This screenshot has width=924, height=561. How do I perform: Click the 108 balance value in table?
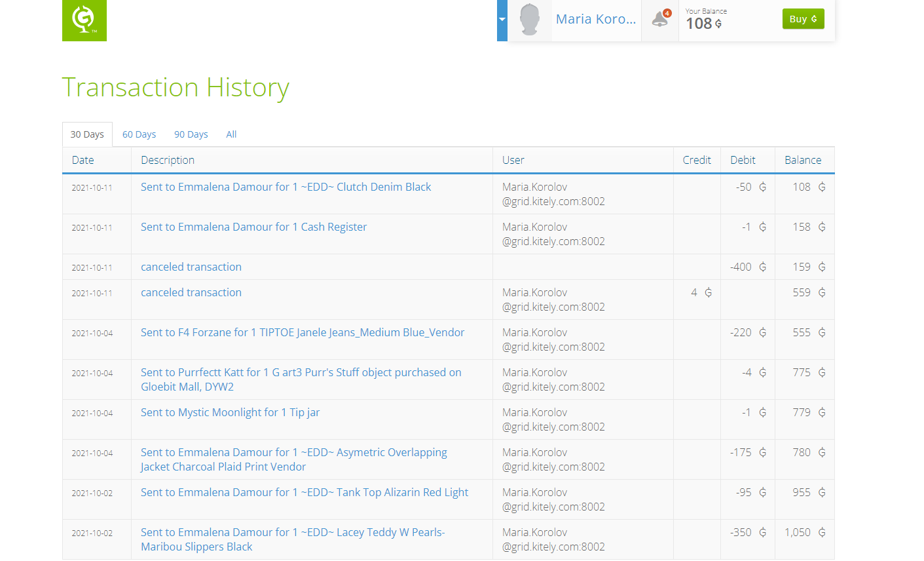click(x=809, y=187)
